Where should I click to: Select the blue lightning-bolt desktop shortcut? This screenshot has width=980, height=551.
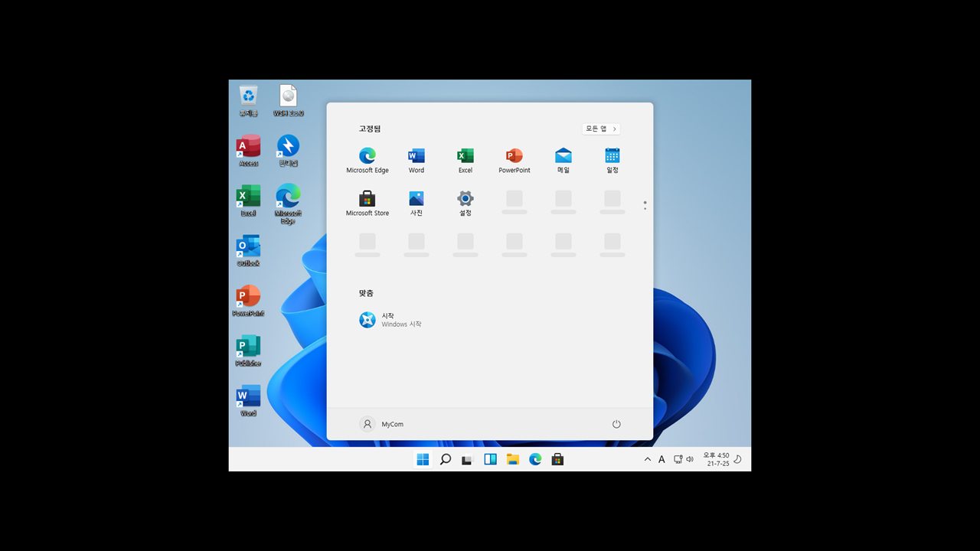coord(288,151)
